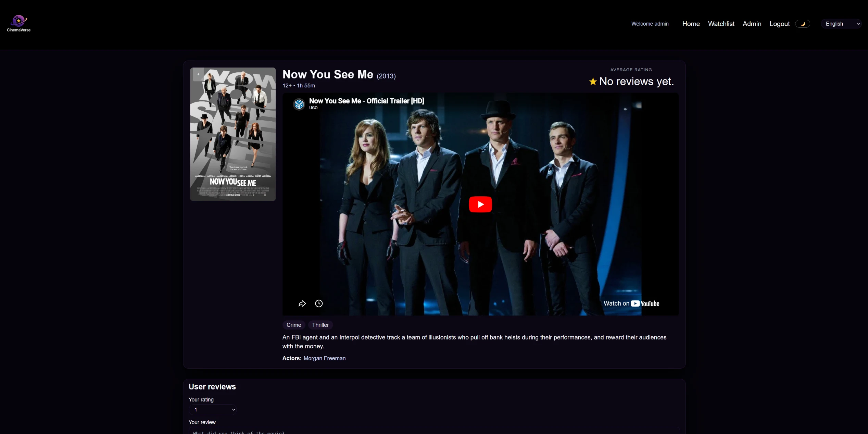This screenshot has width=868, height=434.
Task: Click the Welcome admin text
Action: 650,24
